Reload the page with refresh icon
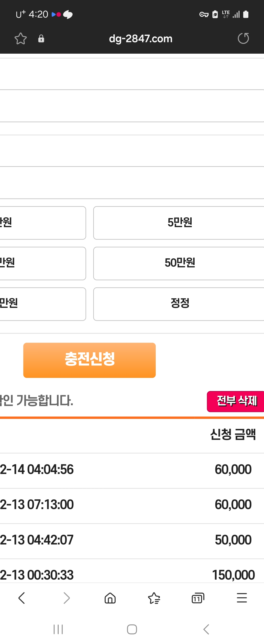Image resolution: width=264 pixels, height=644 pixels. [243, 39]
